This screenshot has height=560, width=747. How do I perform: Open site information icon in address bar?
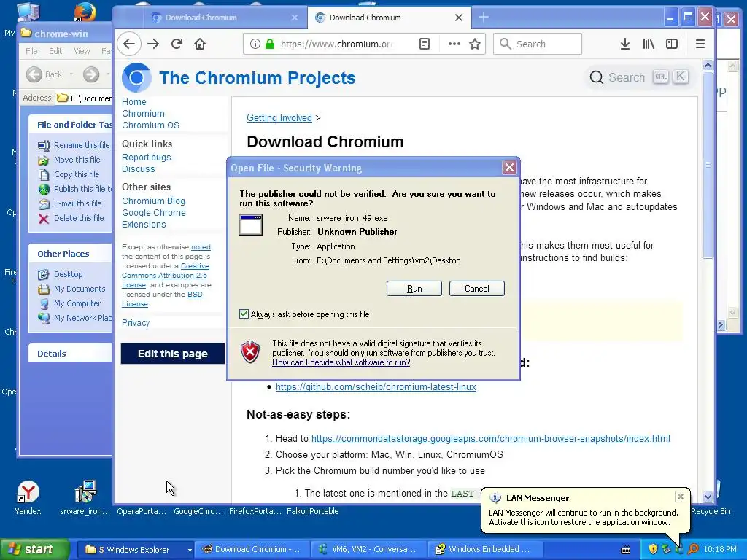pyautogui.click(x=255, y=44)
